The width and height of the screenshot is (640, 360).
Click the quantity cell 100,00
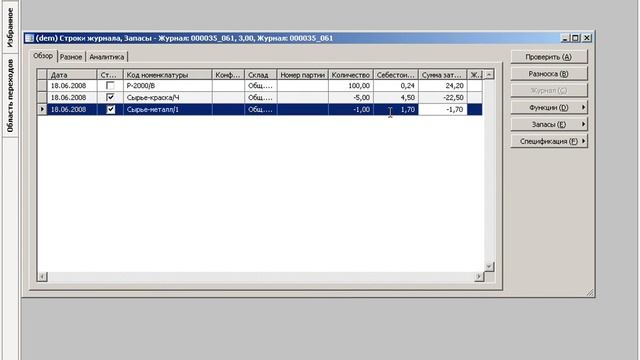pos(351,86)
